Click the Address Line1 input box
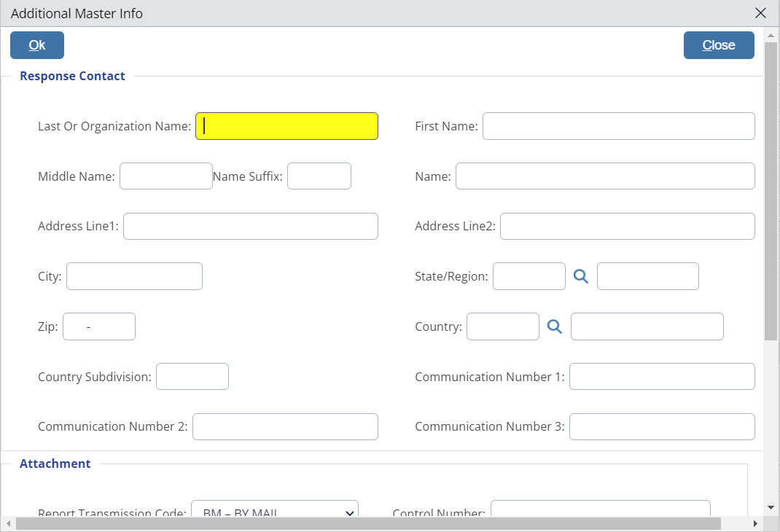780x532 pixels. (x=251, y=227)
